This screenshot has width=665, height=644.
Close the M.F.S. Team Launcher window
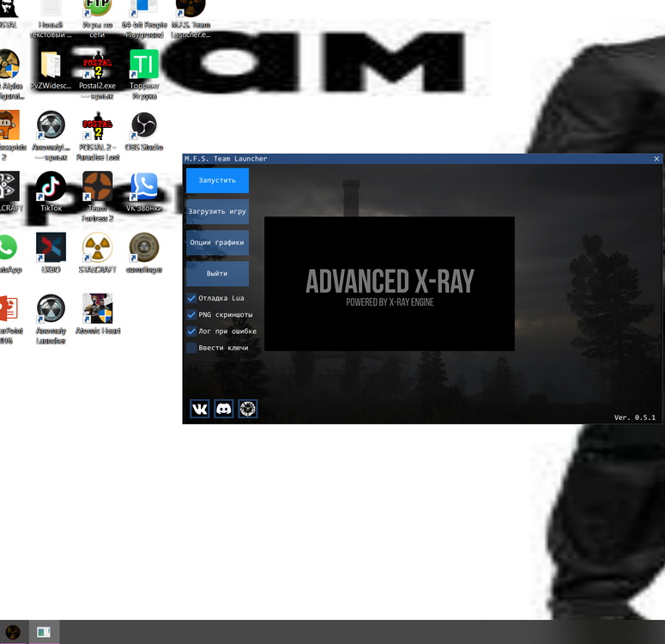pyautogui.click(x=656, y=159)
